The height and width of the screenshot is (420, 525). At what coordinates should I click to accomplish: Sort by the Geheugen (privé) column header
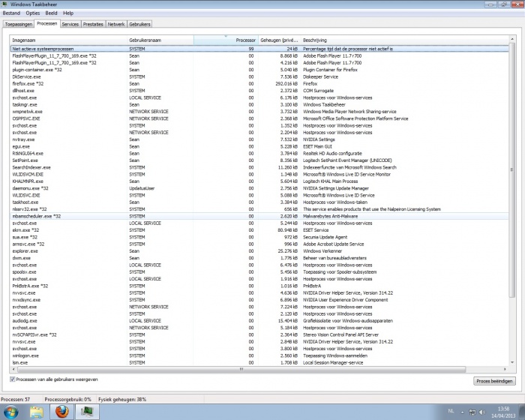coord(279,40)
